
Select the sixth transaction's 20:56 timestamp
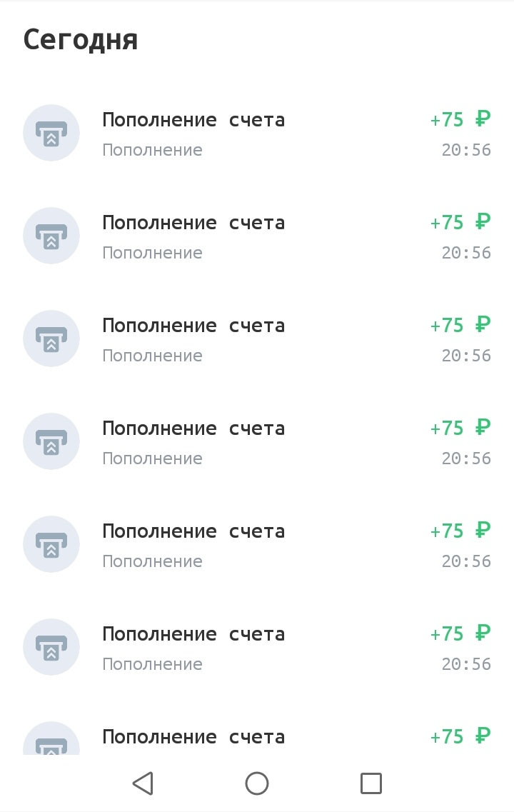[466, 664]
